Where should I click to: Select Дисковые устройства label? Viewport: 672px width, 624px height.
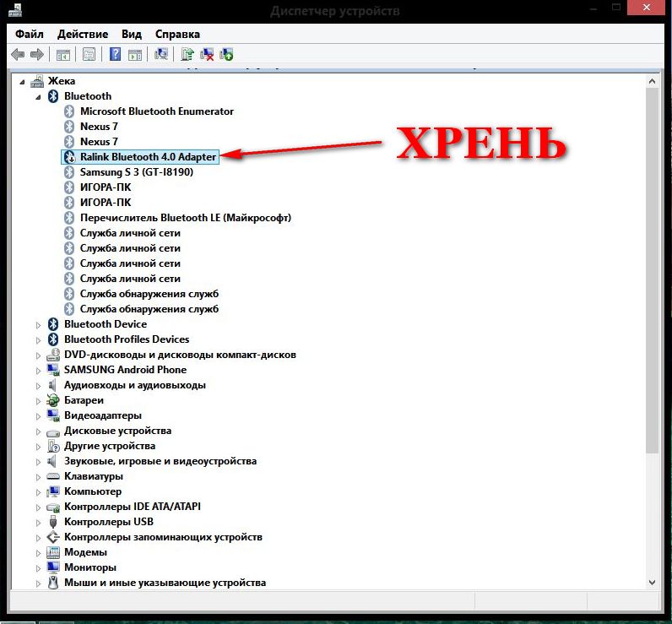tap(117, 431)
